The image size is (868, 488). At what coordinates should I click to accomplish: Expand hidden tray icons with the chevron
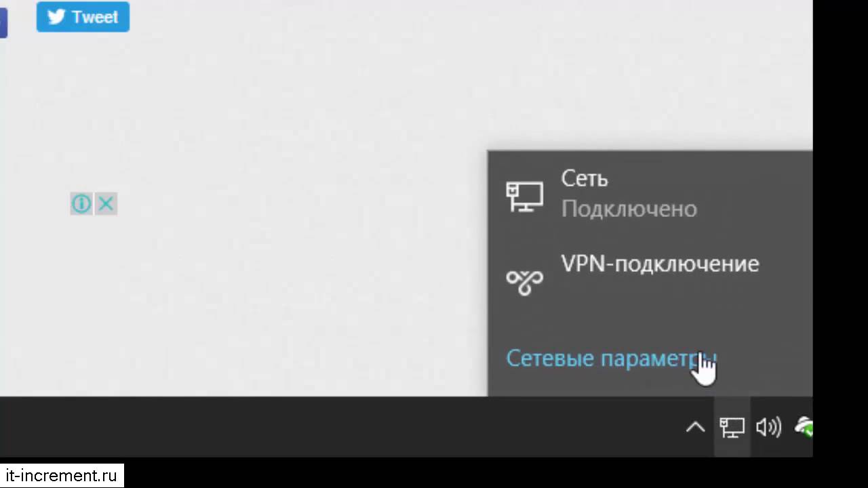695,427
